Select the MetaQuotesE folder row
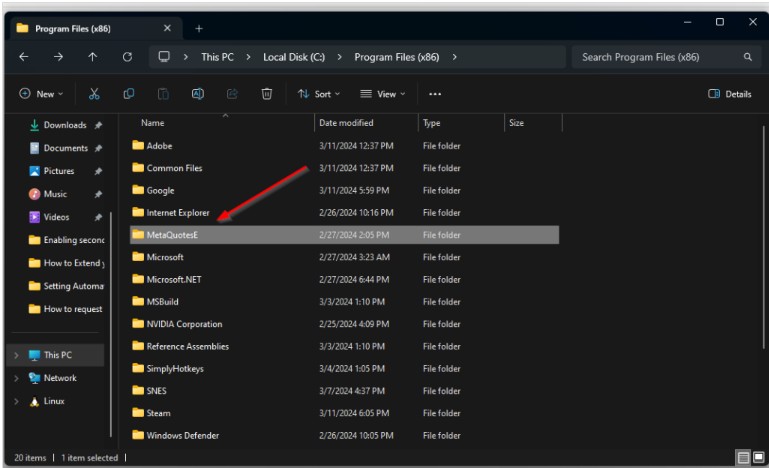 click(x=344, y=235)
